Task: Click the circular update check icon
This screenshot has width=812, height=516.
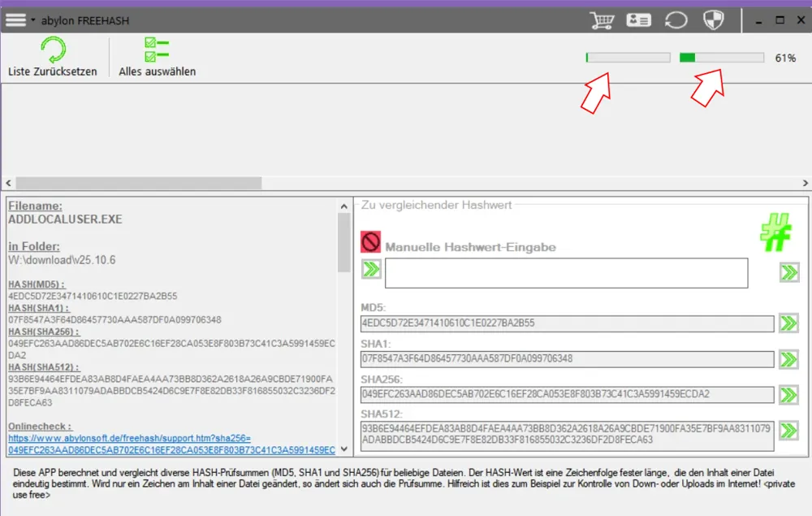Action: point(676,20)
